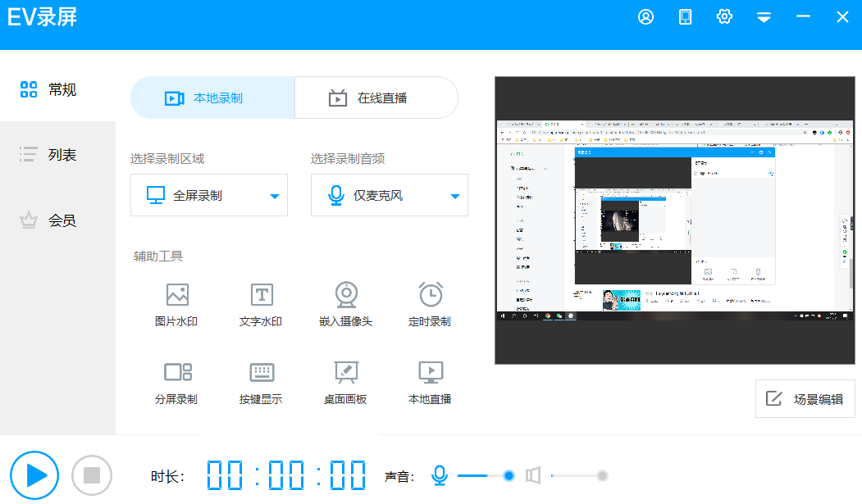Click the 场景编辑 button
This screenshot has height=504, width=862.
tap(805, 398)
